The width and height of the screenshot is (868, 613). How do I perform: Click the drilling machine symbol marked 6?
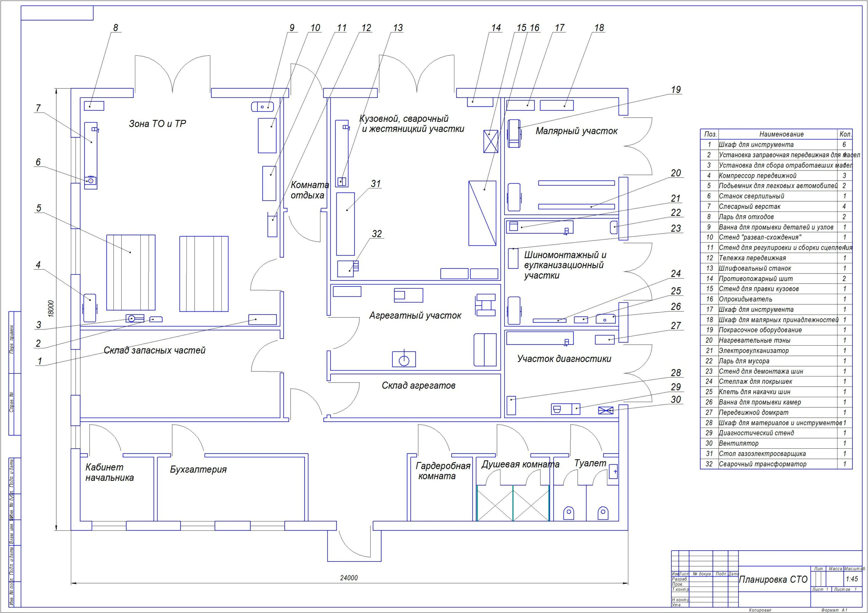tap(91, 181)
